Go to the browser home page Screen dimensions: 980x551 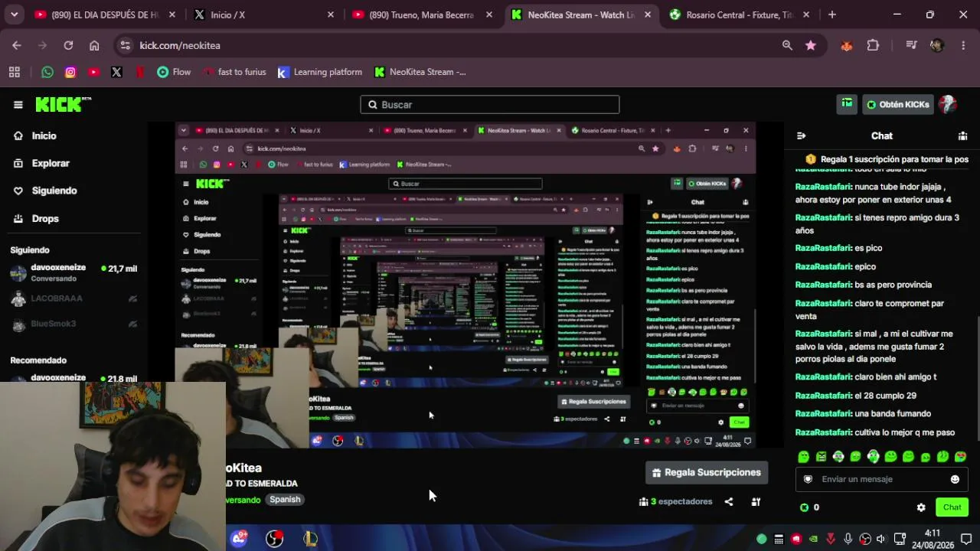[94, 45]
